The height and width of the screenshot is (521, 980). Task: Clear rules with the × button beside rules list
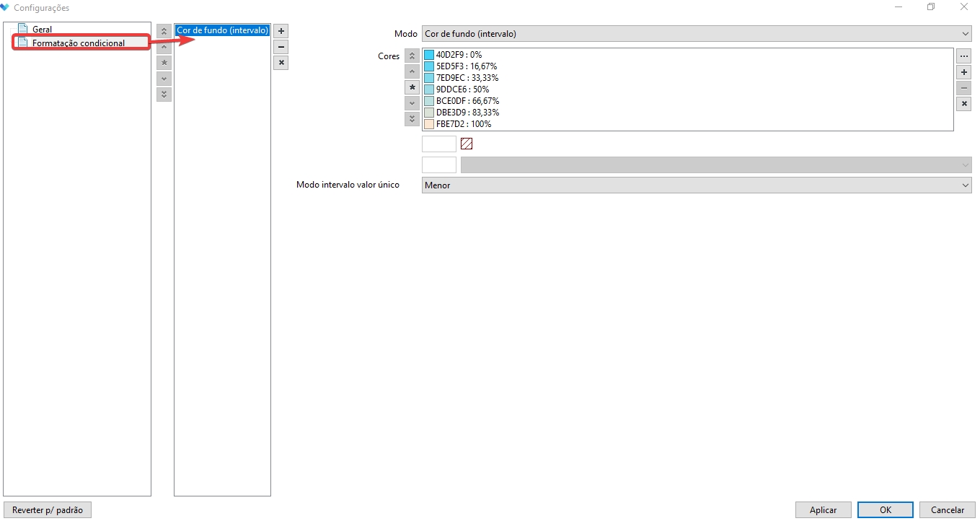pos(281,63)
